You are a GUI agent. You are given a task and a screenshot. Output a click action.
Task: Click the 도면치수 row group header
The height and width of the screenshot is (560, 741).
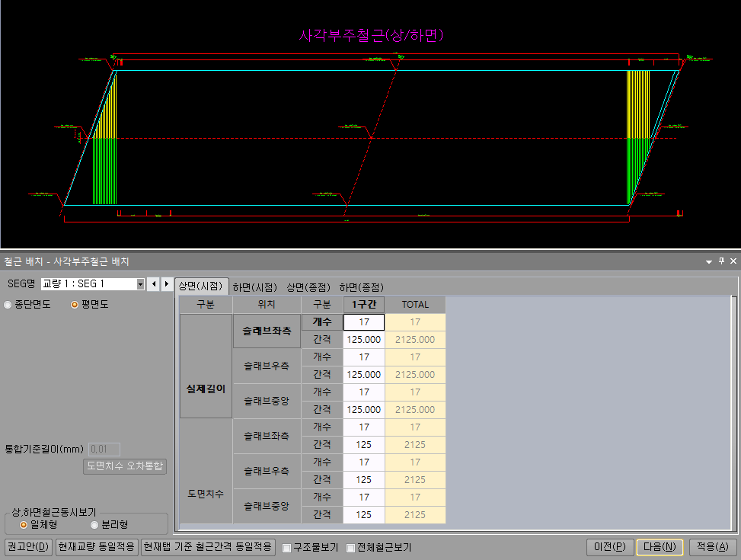point(206,471)
